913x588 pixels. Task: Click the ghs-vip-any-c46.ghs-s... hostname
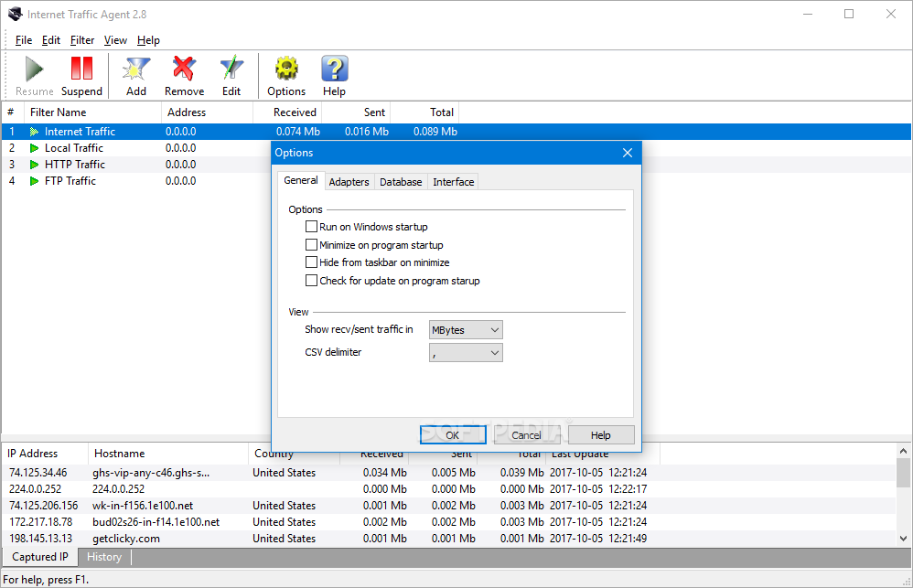[151, 473]
